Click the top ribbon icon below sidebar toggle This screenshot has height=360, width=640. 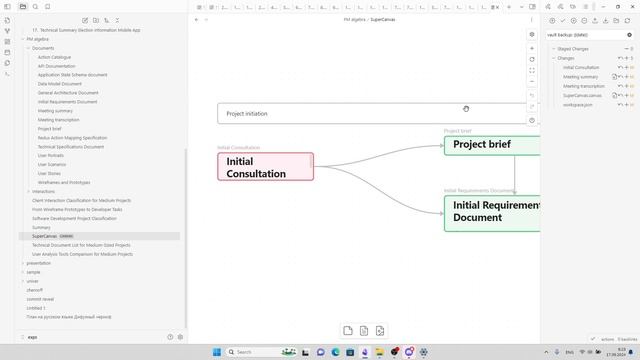[7, 20]
